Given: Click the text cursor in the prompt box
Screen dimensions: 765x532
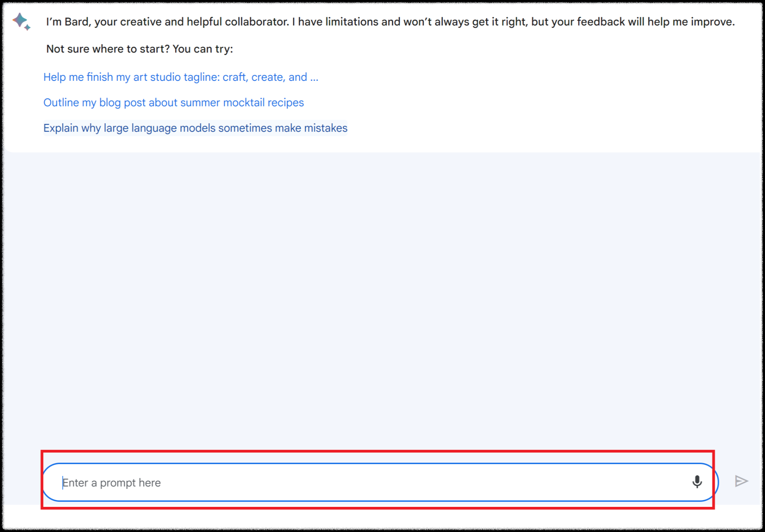Looking at the screenshot, I should pos(63,482).
